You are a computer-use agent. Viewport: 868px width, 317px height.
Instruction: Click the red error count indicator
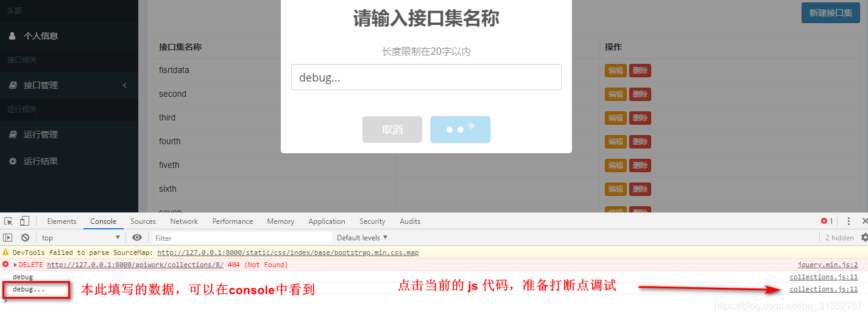point(827,221)
